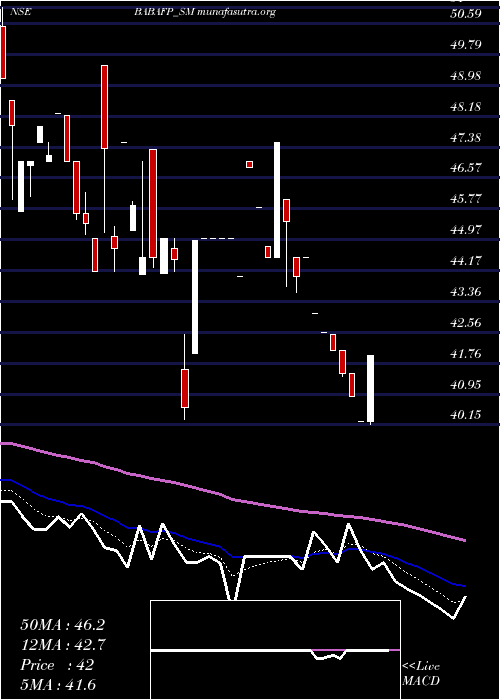Click the 49.79 price axis label
The height and width of the screenshot is (700, 500).
(466, 45)
